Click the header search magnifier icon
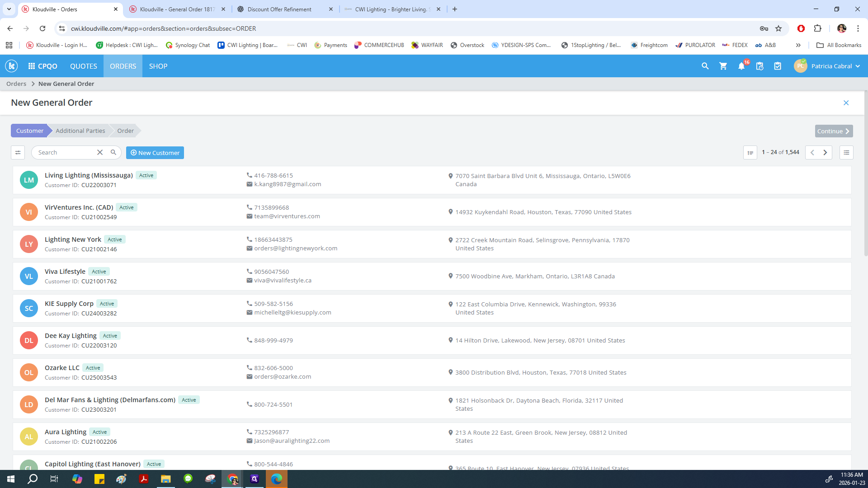 [705, 66]
